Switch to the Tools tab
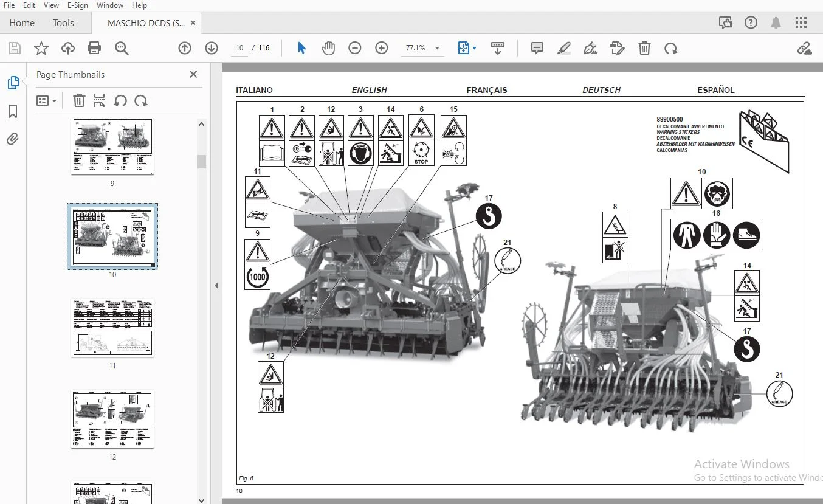The height and width of the screenshot is (504, 823). click(x=63, y=23)
